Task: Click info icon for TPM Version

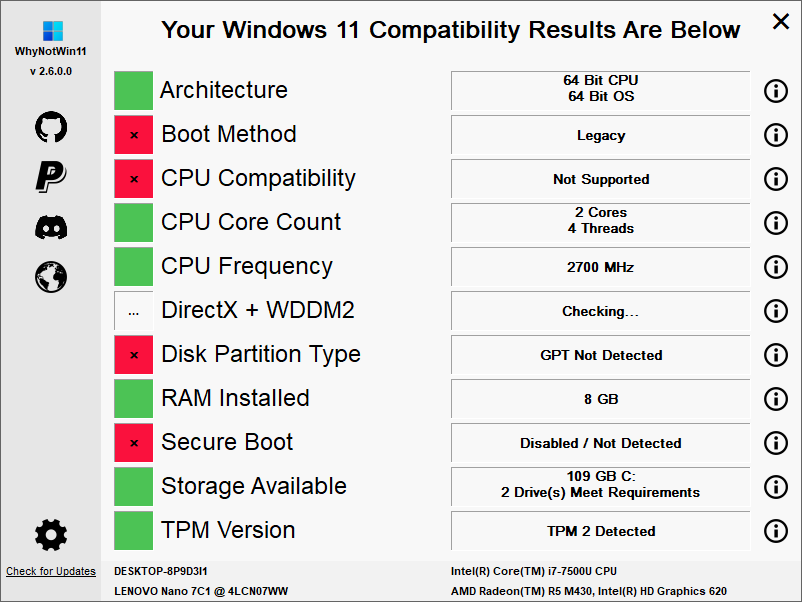Action: pos(776,531)
